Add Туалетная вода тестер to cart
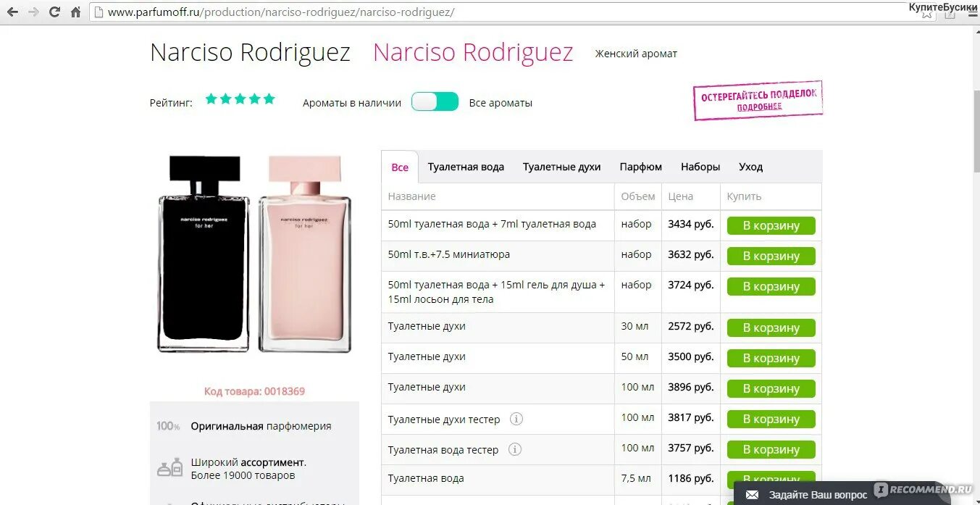Screen dimensions: 980x505 point(771,450)
